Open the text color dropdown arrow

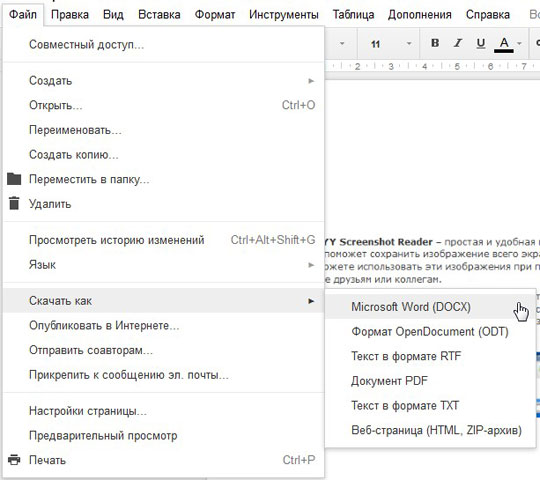point(520,44)
